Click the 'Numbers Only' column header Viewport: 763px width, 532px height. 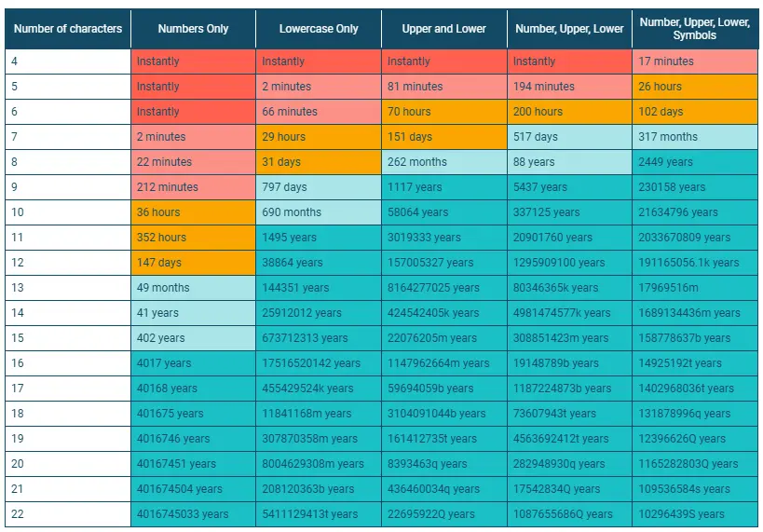coord(193,29)
